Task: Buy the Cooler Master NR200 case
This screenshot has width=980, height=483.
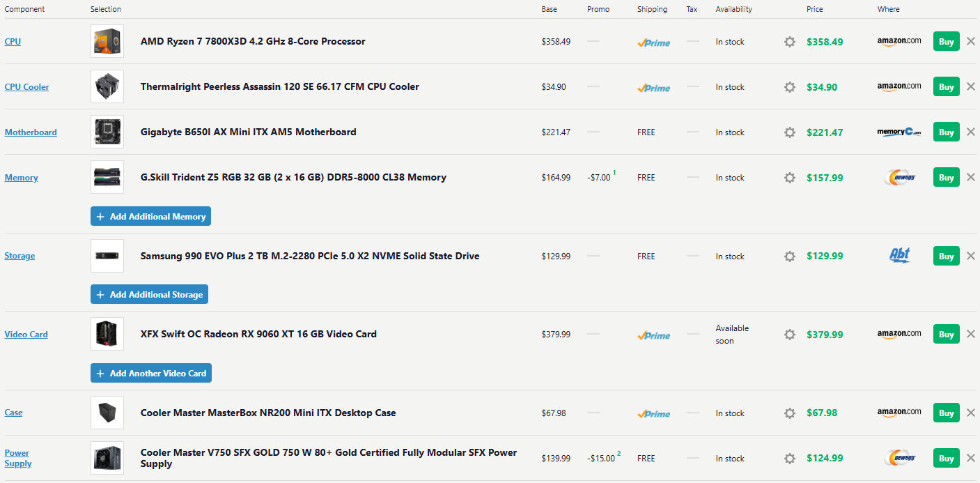Action: pos(946,413)
